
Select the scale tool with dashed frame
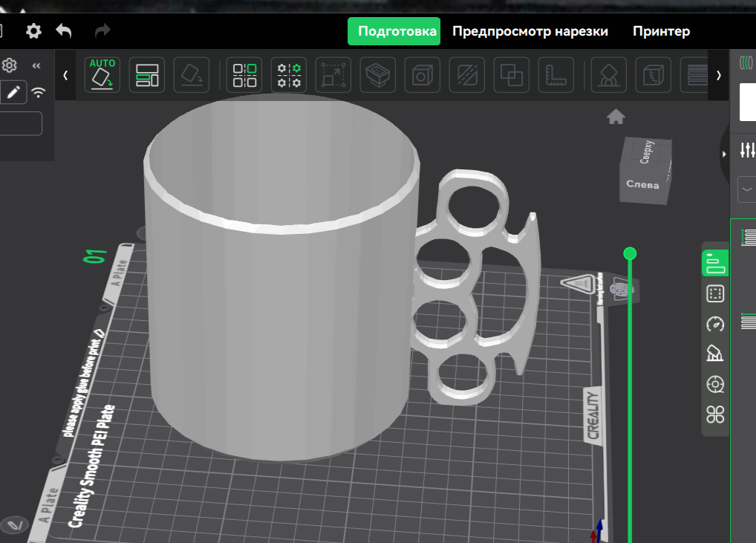click(333, 75)
